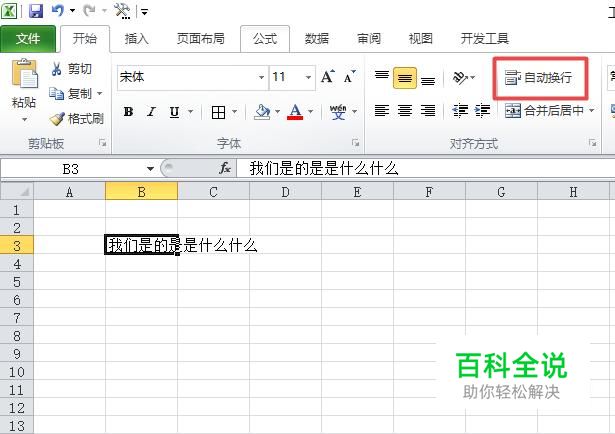Click the highlighted middle align icon
The image size is (615, 434).
click(405, 78)
